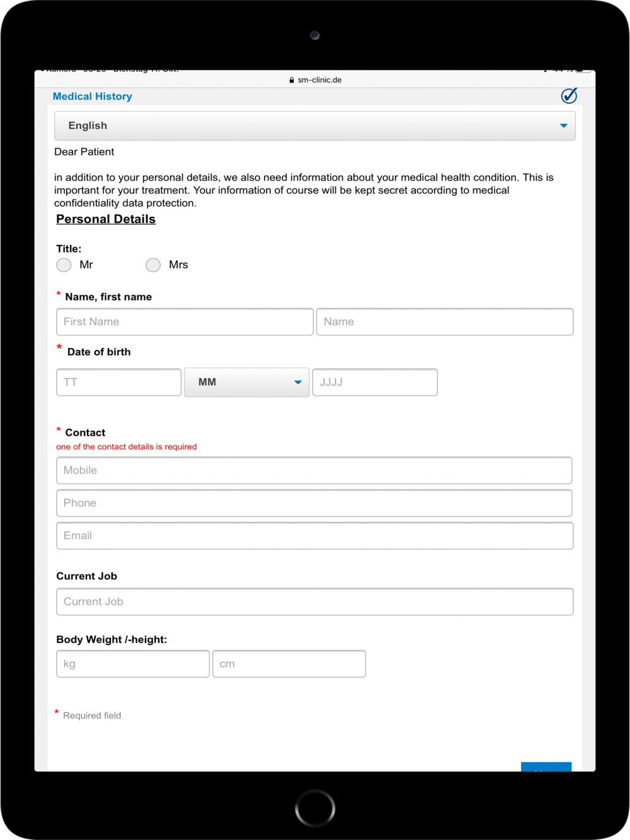
Task: Click the 'one of the contact details is required' message
Action: (x=127, y=446)
